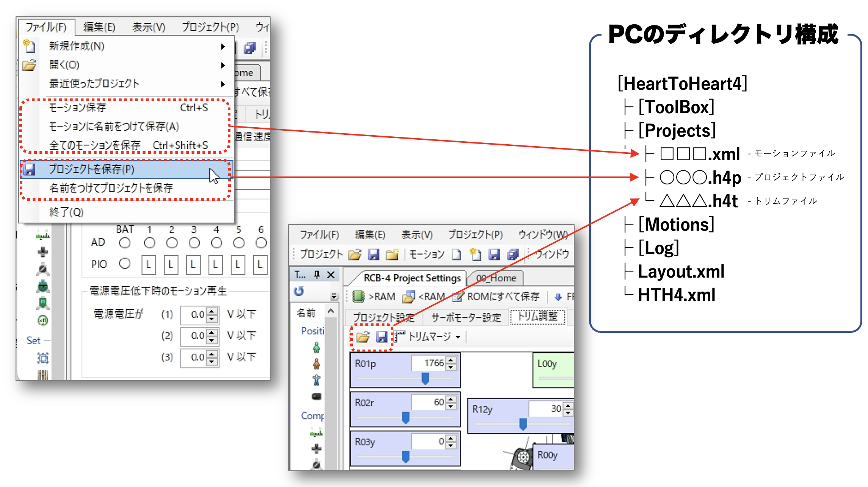Click the R01p trim slider handle
This screenshot has width=868, height=487.
pyautogui.click(x=425, y=378)
